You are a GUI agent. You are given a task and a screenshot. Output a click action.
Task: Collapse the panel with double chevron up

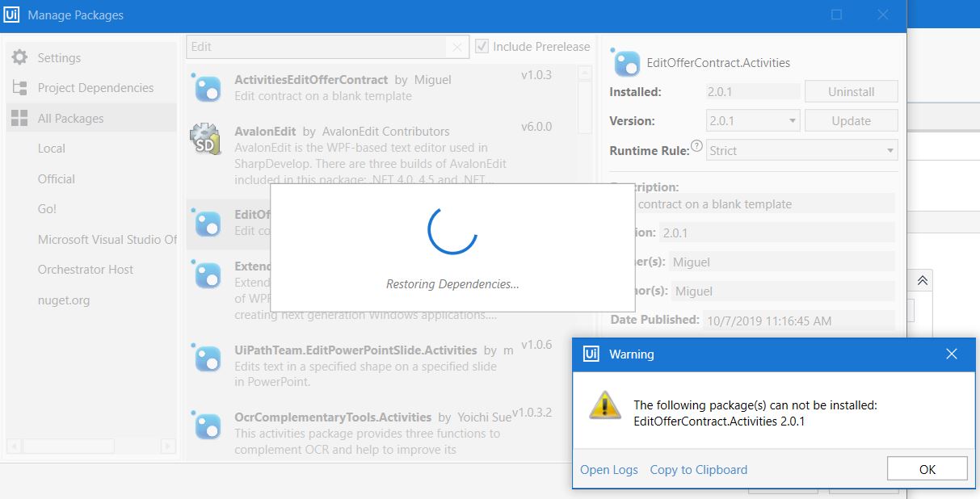click(x=923, y=280)
